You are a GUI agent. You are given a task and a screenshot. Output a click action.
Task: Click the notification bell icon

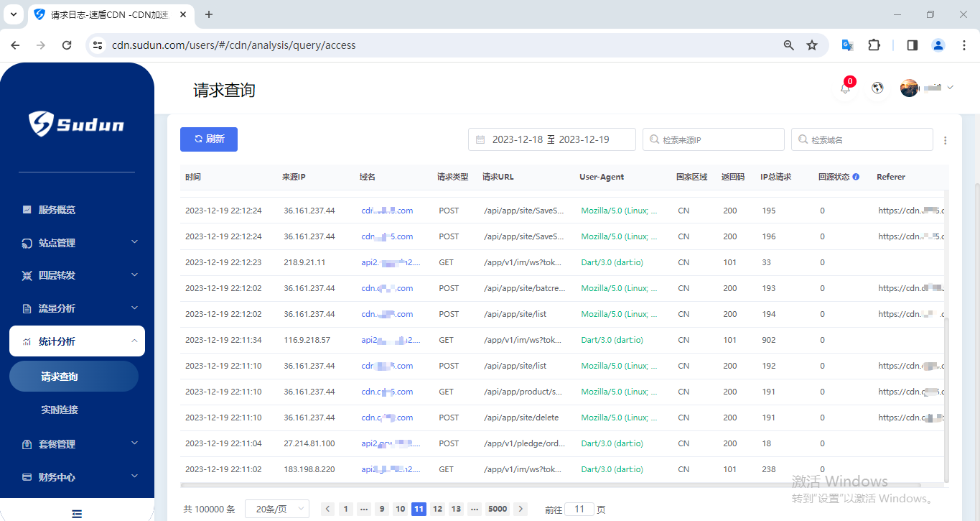coord(845,88)
